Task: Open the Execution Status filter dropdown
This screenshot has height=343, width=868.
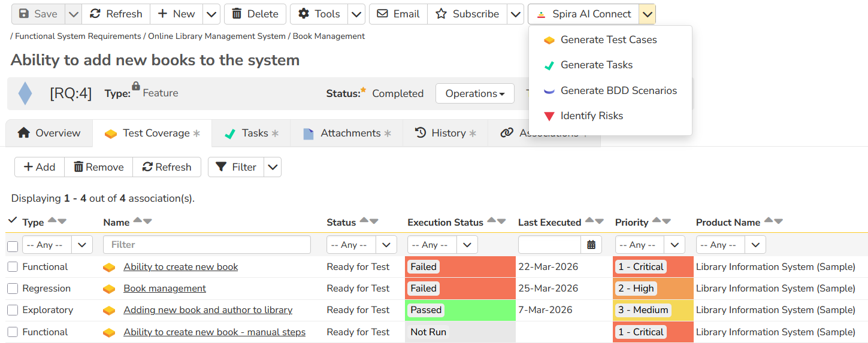Action: [442, 245]
